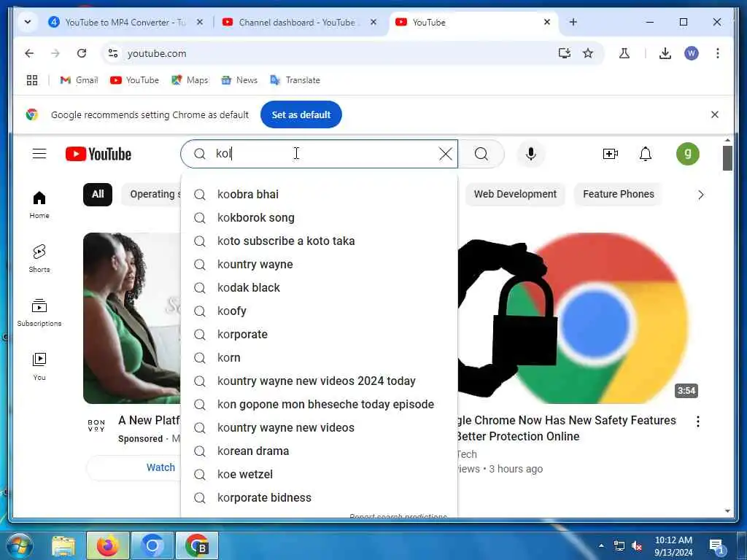Open Shorts in sidebar
This screenshot has height=560, width=747.
pos(39,259)
